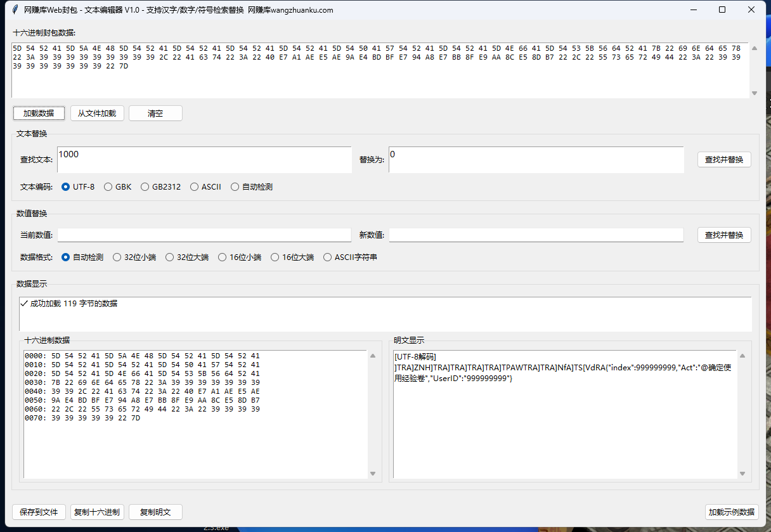
Task: Click the 复制十六进制 button
Action: pyautogui.click(x=97, y=512)
